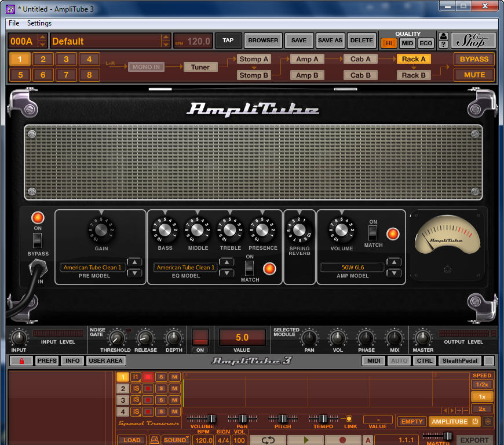Image resolution: width=504 pixels, height=445 pixels.
Task: Toggle the LINK button near TEMPO
Action: click(x=349, y=418)
